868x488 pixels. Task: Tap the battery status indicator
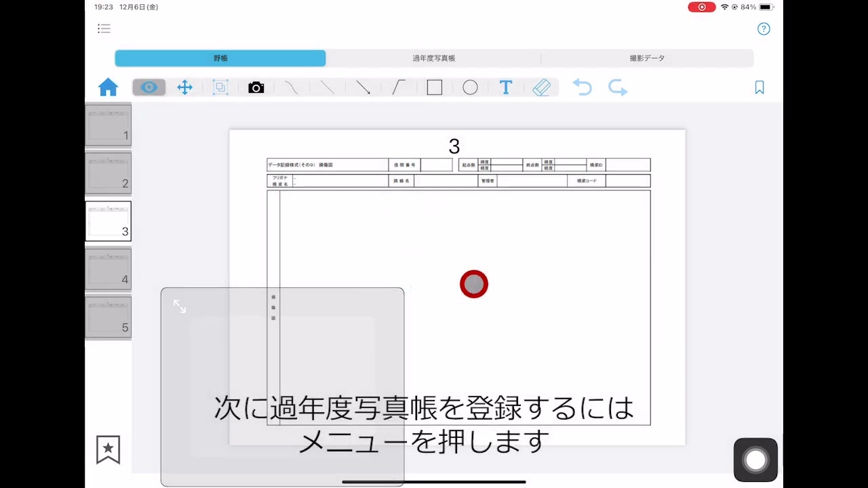(766, 7)
